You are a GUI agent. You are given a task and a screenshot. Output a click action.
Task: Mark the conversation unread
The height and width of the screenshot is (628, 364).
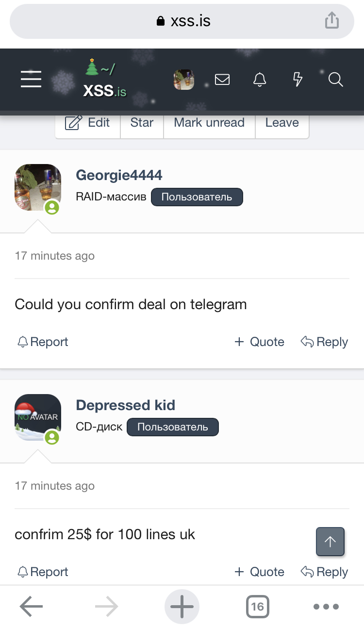(209, 123)
